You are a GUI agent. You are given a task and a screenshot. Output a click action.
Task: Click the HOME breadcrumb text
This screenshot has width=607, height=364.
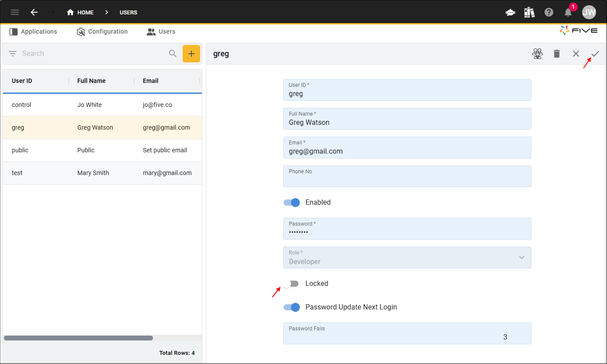pos(85,12)
